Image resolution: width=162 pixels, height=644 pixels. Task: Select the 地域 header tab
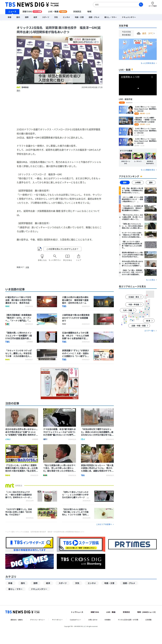click(x=89, y=11)
